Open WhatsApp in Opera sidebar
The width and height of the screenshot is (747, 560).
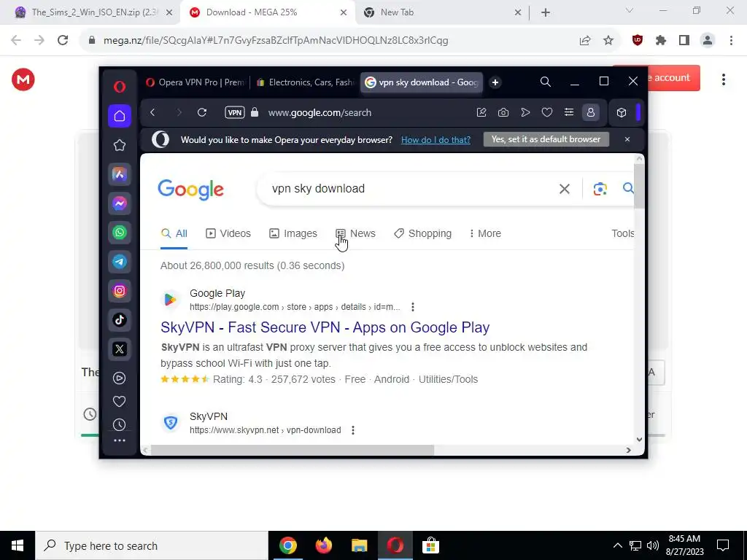click(119, 233)
